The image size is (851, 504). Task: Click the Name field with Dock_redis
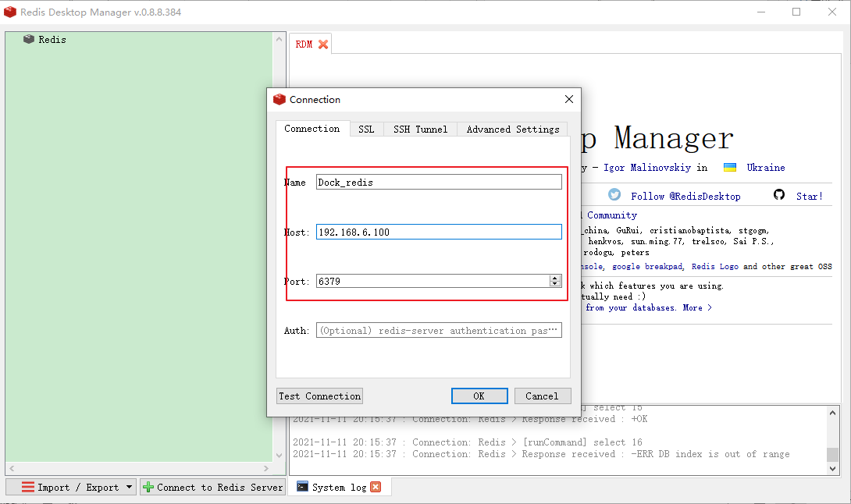click(439, 183)
